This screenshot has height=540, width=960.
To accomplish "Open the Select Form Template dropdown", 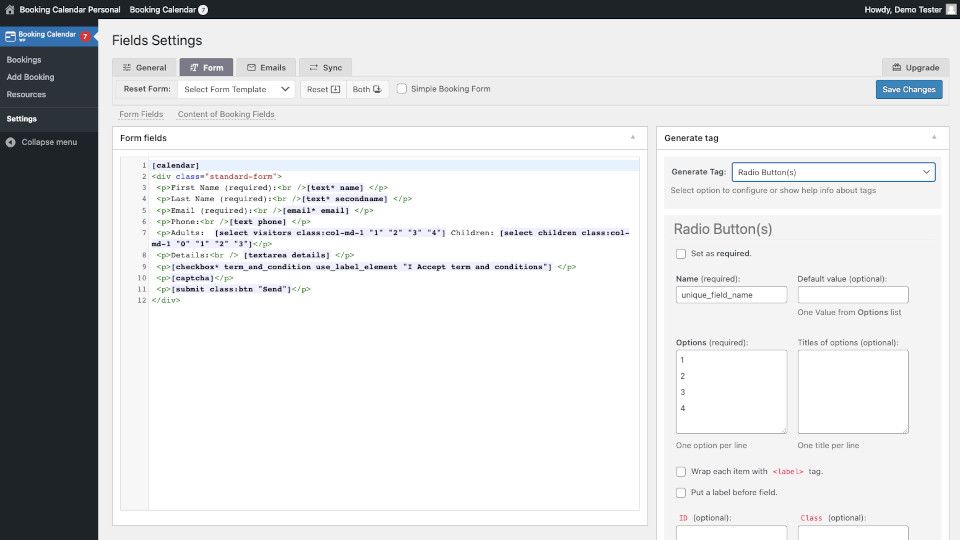I will tap(236, 89).
